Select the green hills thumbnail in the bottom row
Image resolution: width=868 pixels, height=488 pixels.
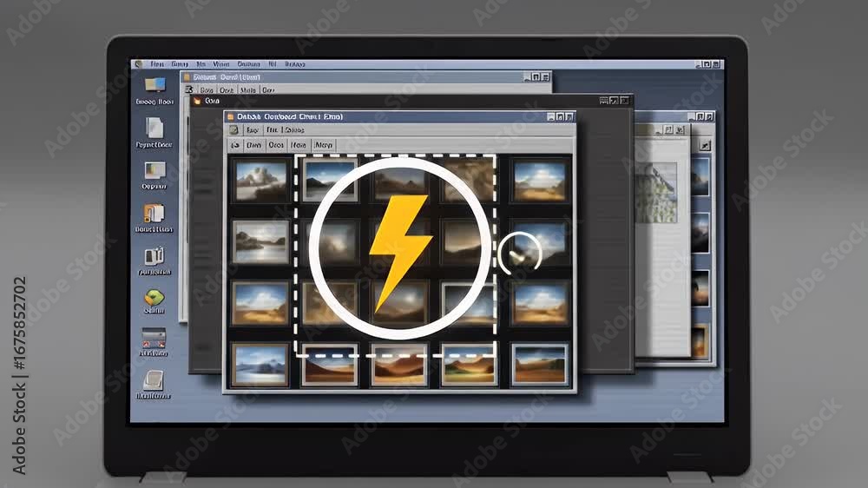coord(469,365)
